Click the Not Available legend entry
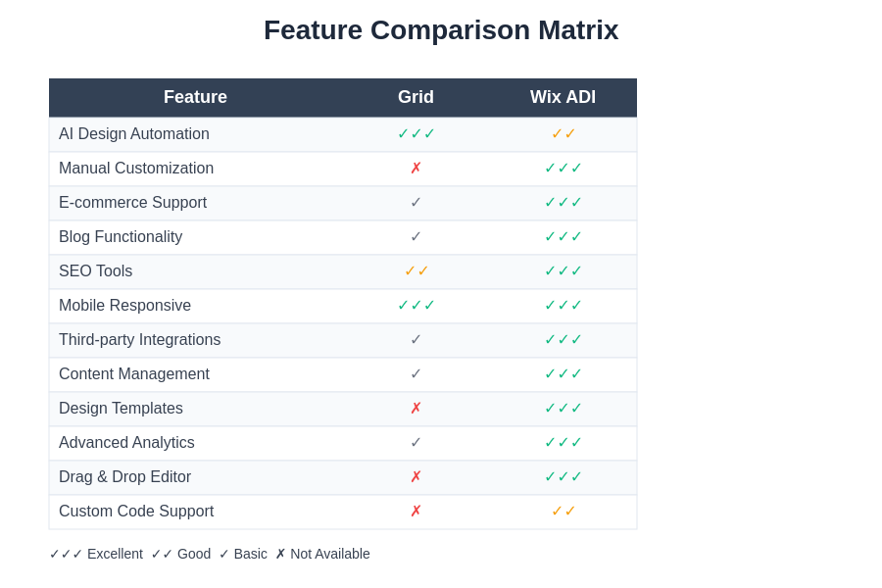The height and width of the screenshot is (588, 882). click(322, 554)
